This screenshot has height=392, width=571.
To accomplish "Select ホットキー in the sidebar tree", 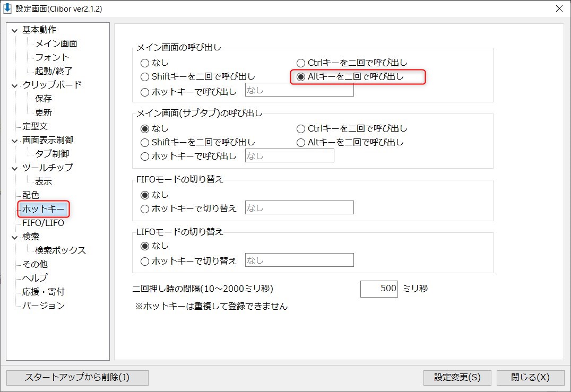I will (43, 209).
